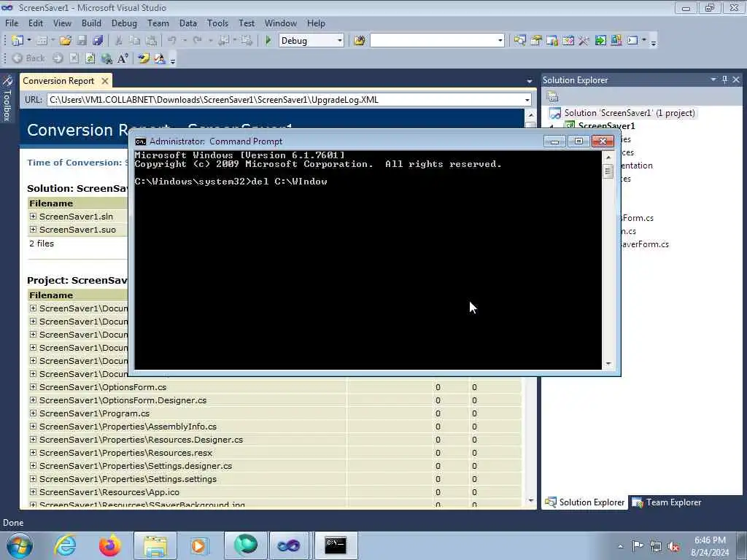
Task: Click the Paste toolbar icon
Action: pos(151,41)
